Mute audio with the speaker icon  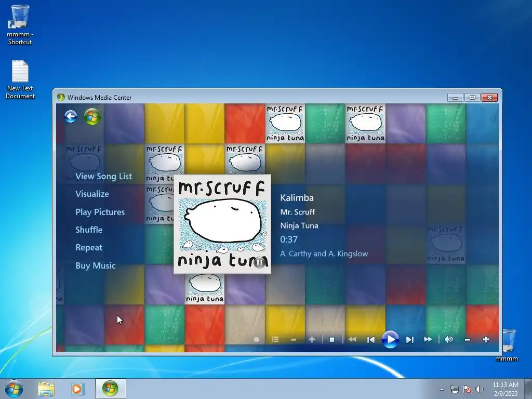[x=448, y=339]
